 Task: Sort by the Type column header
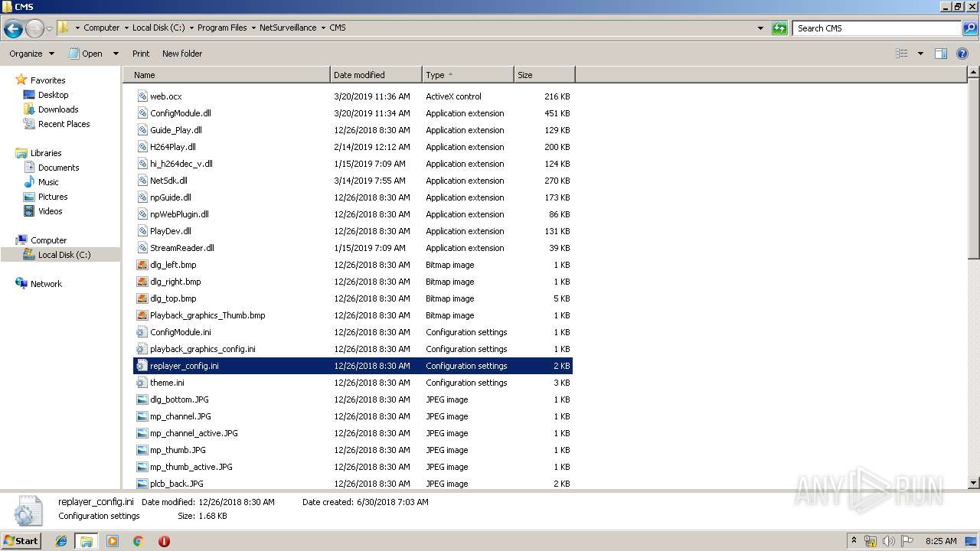click(468, 75)
